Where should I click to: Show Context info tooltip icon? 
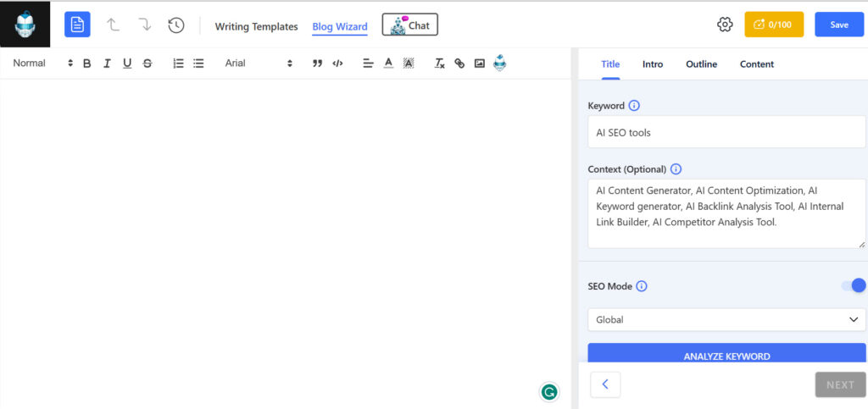click(676, 169)
